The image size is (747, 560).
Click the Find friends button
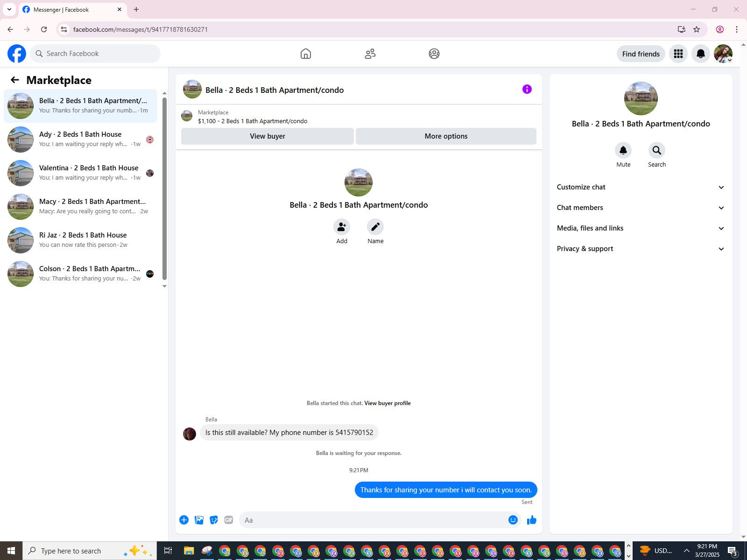click(641, 54)
